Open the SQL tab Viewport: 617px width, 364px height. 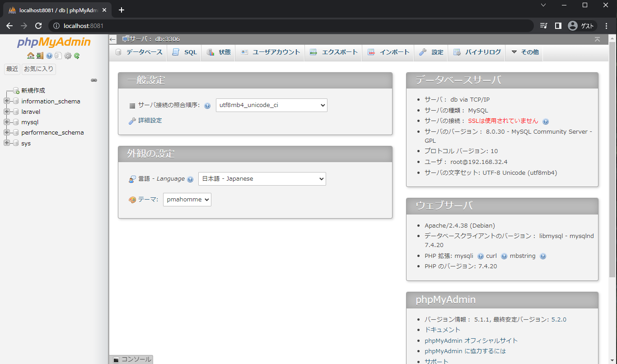pyautogui.click(x=184, y=52)
